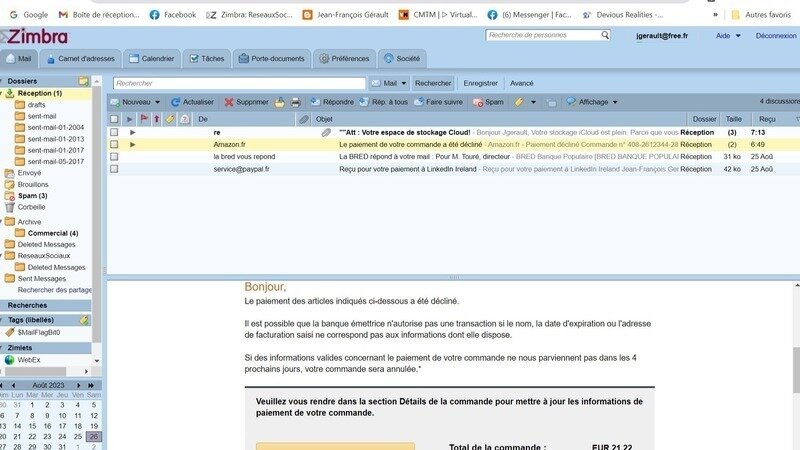800x450 pixels.
Task: Click the magnifier icon in people search
Action: (x=605, y=35)
